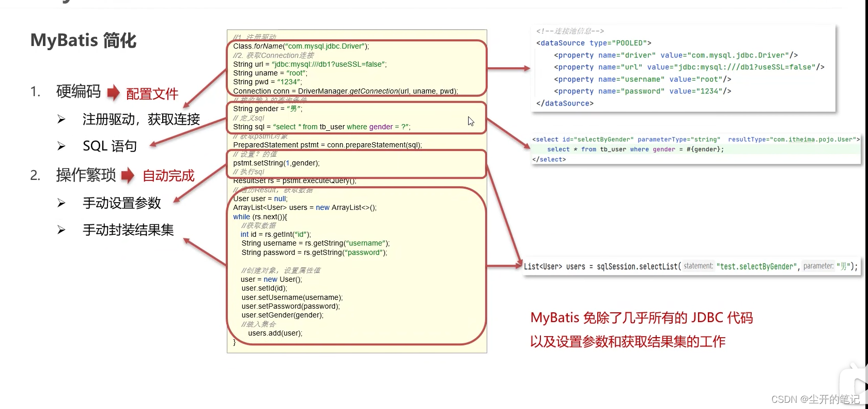Click the "String url = jdbc:mysql" code line
Screen dimensions: 868x409
point(310,64)
